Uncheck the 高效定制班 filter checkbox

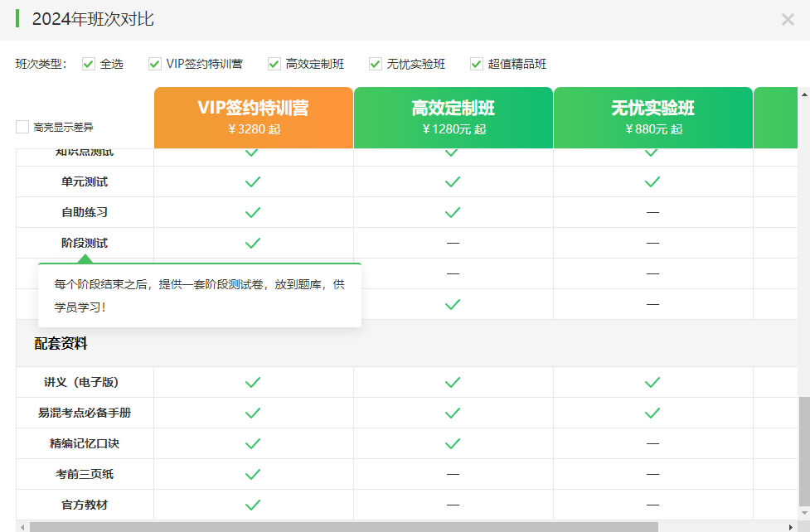(274, 64)
